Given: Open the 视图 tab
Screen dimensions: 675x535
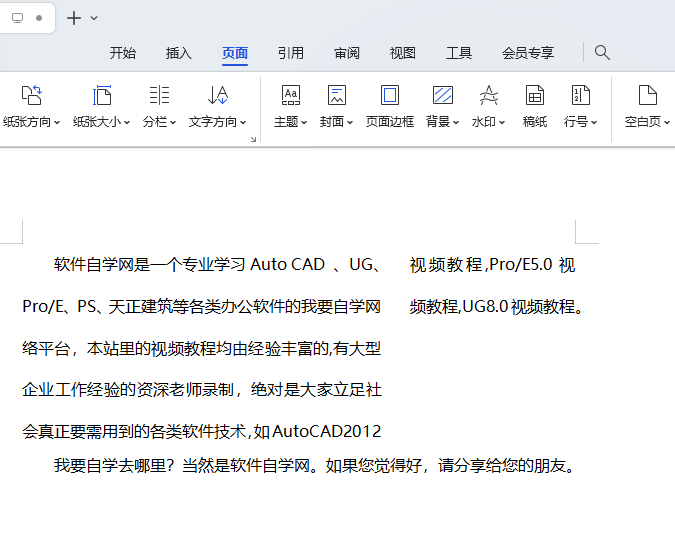Looking at the screenshot, I should coord(403,53).
